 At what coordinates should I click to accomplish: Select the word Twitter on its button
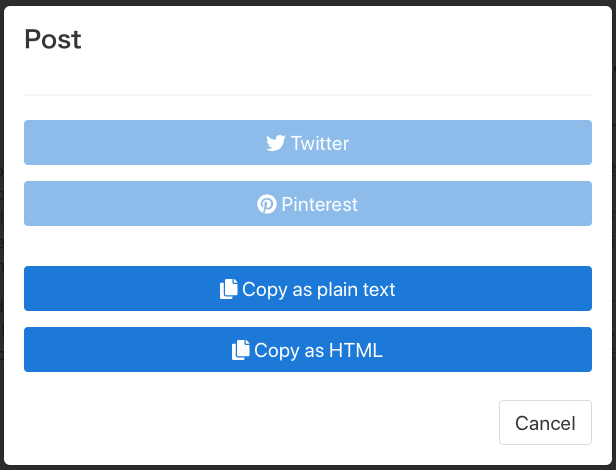(320, 143)
